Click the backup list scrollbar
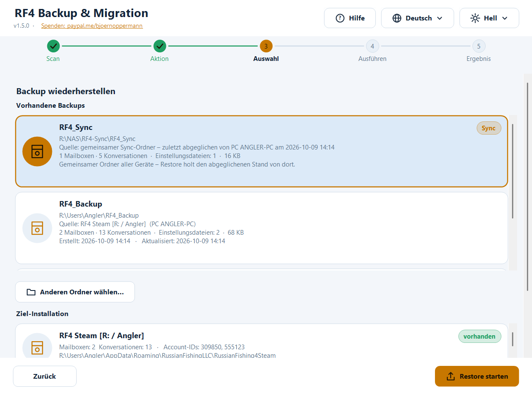This screenshot has height=394, width=532. [513, 170]
